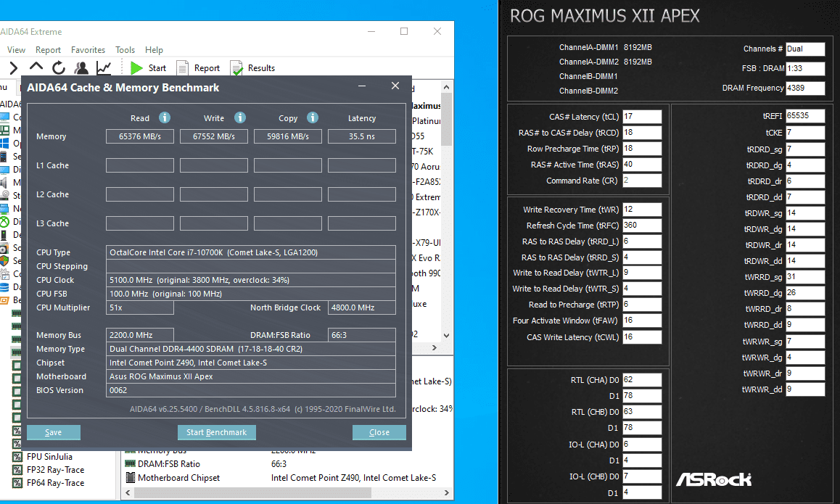Click the refresh toolbar icon
This screenshot has width=840, height=504.
59,68
